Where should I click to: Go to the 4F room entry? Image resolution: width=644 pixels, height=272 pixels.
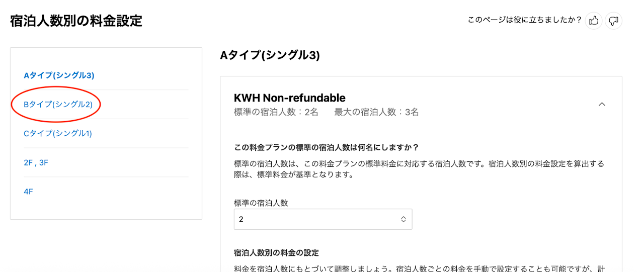[x=28, y=192]
